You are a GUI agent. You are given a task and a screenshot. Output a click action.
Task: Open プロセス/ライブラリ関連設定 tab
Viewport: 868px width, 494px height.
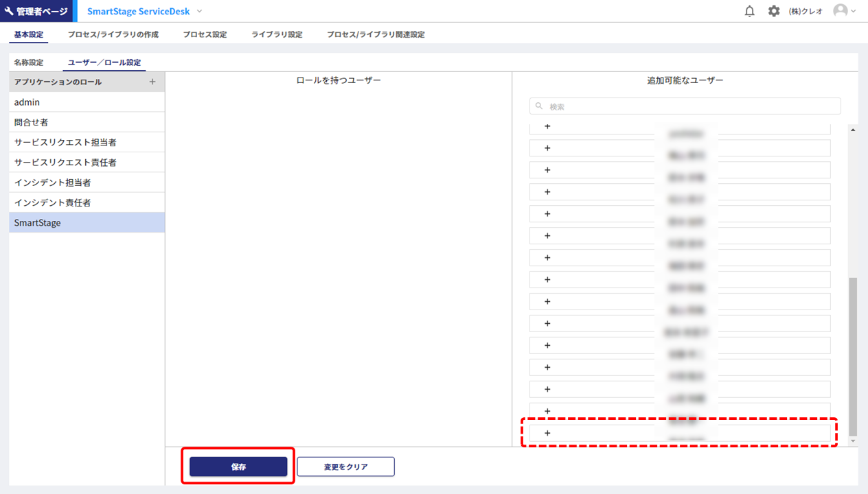pos(376,34)
